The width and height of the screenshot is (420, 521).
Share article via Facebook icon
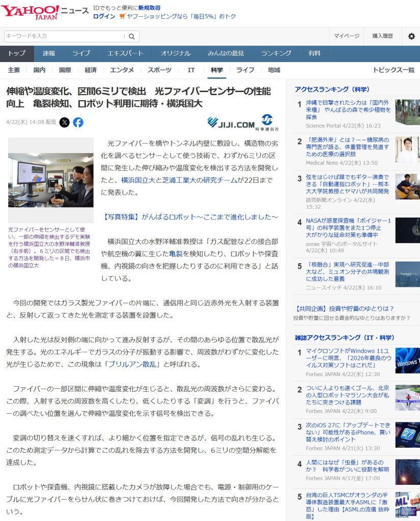point(78,122)
